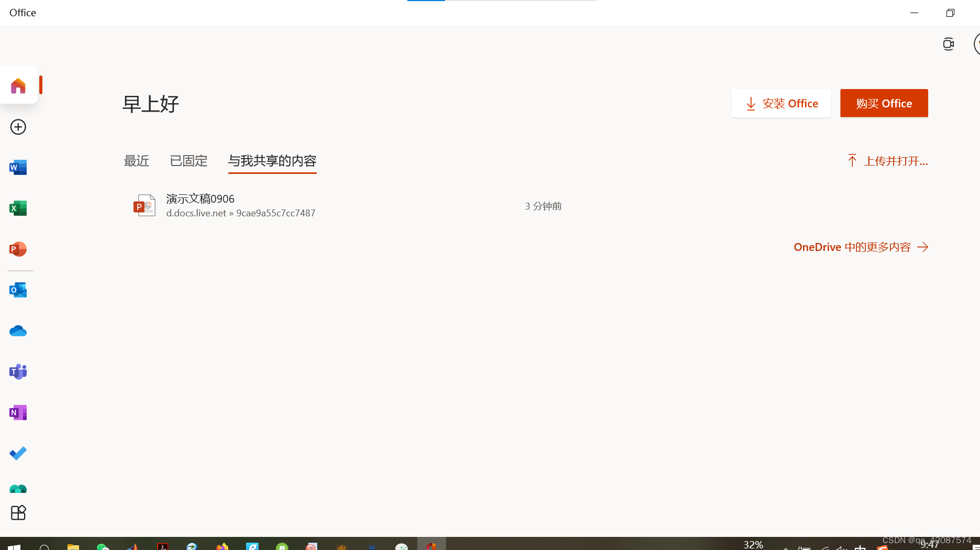
Task: Open OneDrive cloud icon in sidebar
Action: pyautogui.click(x=18, y=331)
